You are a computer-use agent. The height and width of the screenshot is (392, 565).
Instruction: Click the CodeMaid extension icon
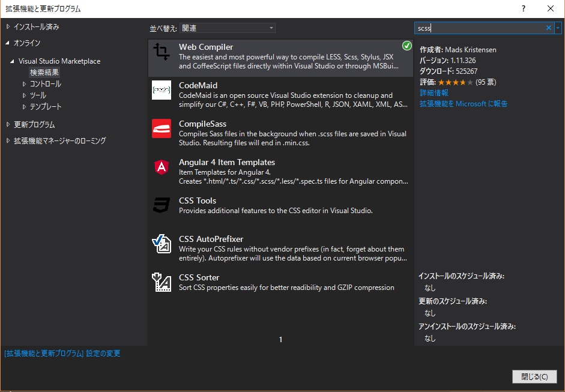pyautogui.click(x=162, y=90)
